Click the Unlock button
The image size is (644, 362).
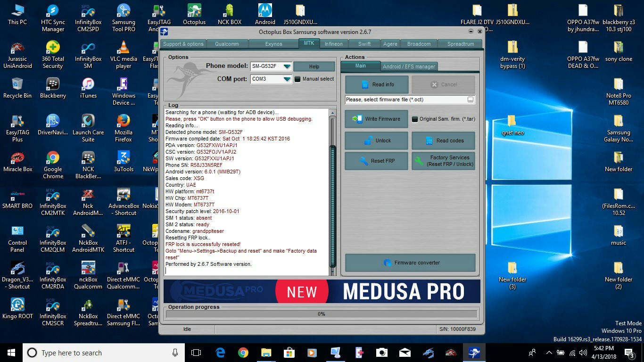pyautogui.click(x=376, y=140)
